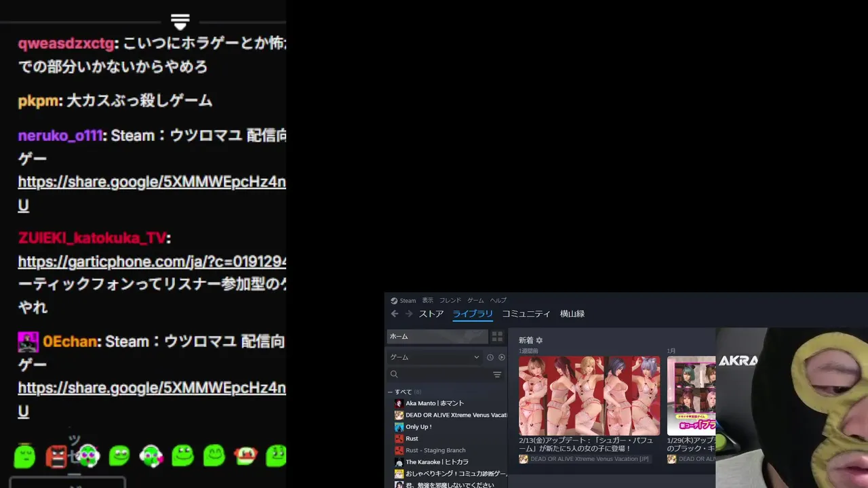Click おしゃべりキング game icon in list
The height and width of the screenshot is (488, 868).
[399, 474]
